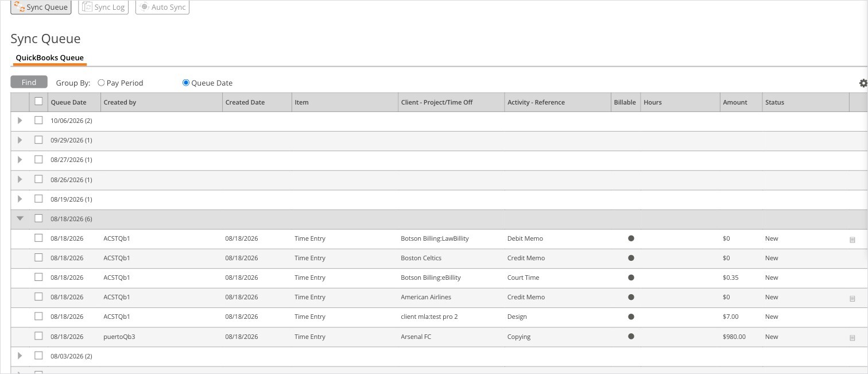Select checkbox for Botson Billing:LawBillity entry

[38, 237]
